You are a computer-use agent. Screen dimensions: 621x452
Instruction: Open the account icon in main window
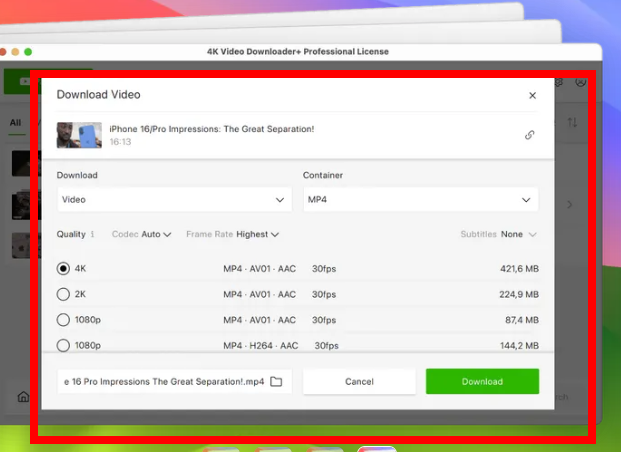581,82
